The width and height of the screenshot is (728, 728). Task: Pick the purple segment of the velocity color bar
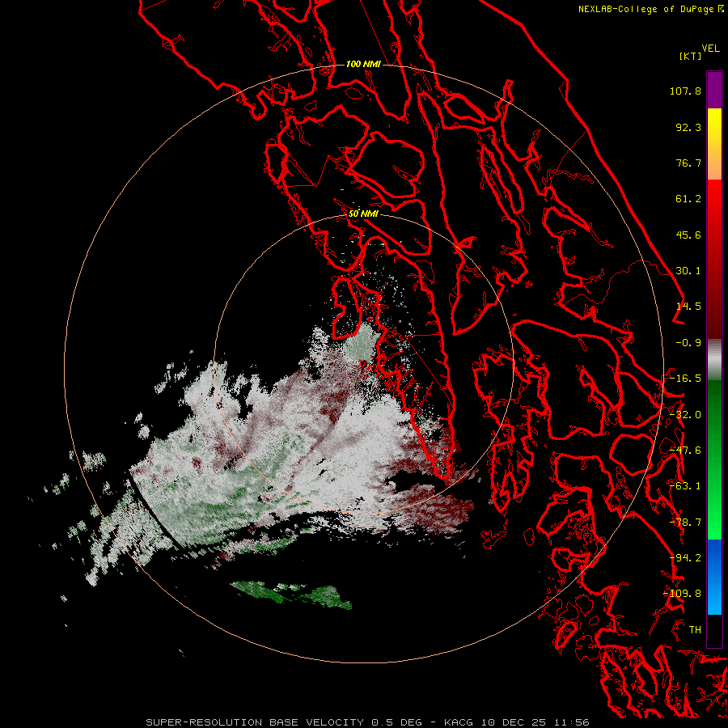[x=714, y=90]
